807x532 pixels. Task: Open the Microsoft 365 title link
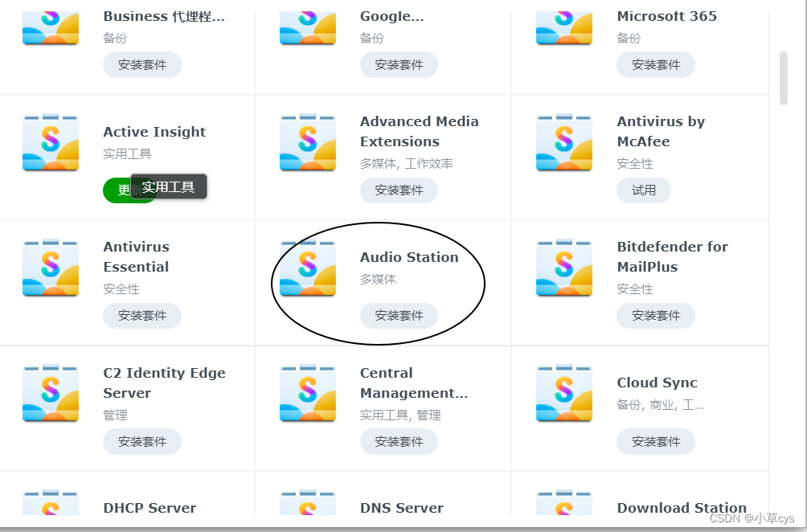point(667,16)
